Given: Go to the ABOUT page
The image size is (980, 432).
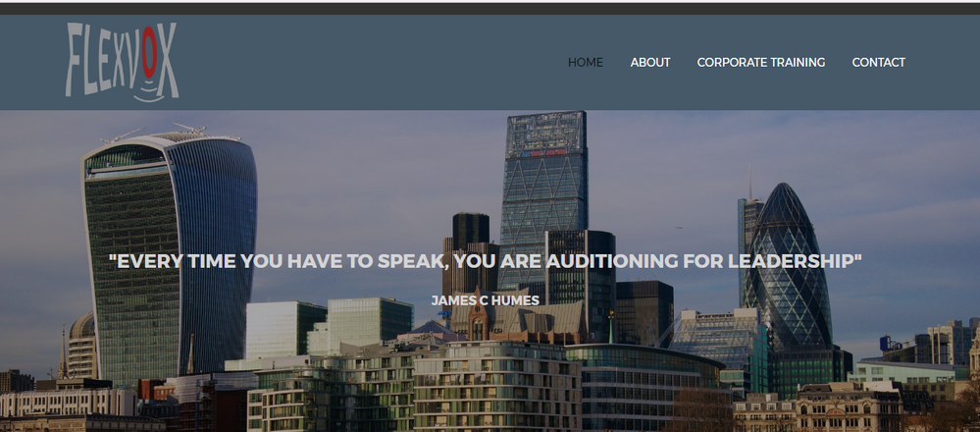Looking at the screenshot, I should (650, 63).
